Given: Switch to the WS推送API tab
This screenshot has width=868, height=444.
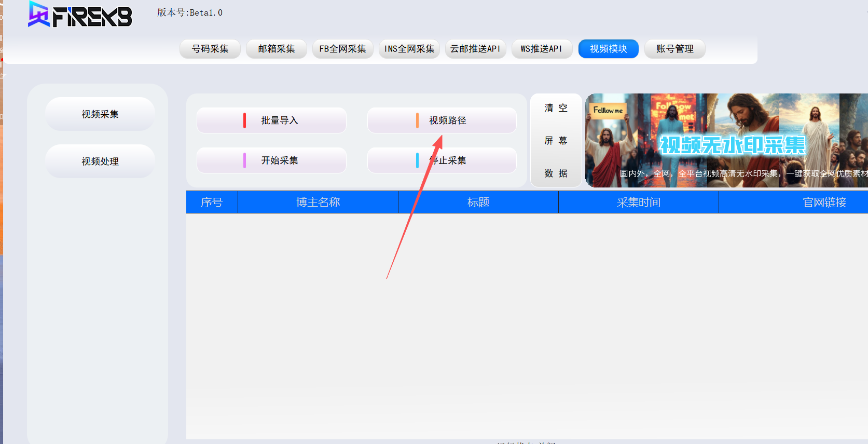Looking at the screenshot, I should pos(542,49).
